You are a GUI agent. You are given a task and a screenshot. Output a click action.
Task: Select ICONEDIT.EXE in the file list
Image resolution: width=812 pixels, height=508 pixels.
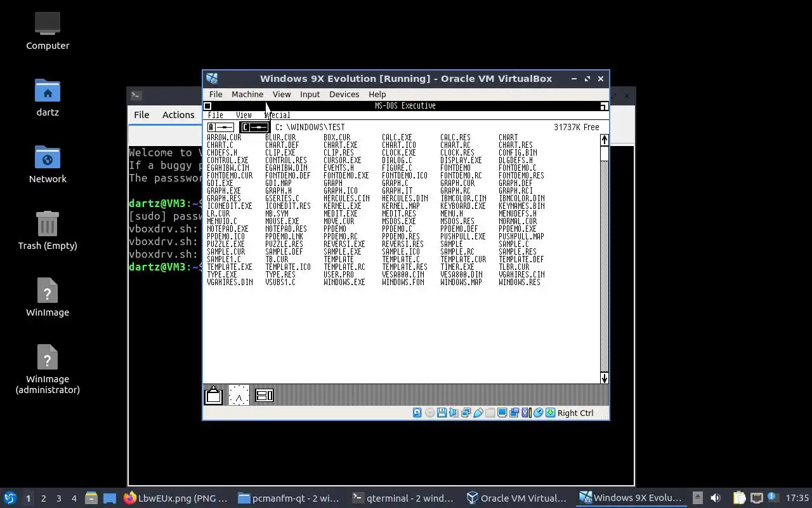pos(229,206)
